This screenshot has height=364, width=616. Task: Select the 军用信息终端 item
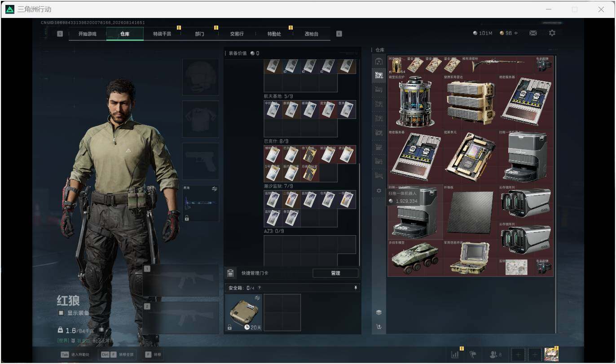[x=470, y=258]
